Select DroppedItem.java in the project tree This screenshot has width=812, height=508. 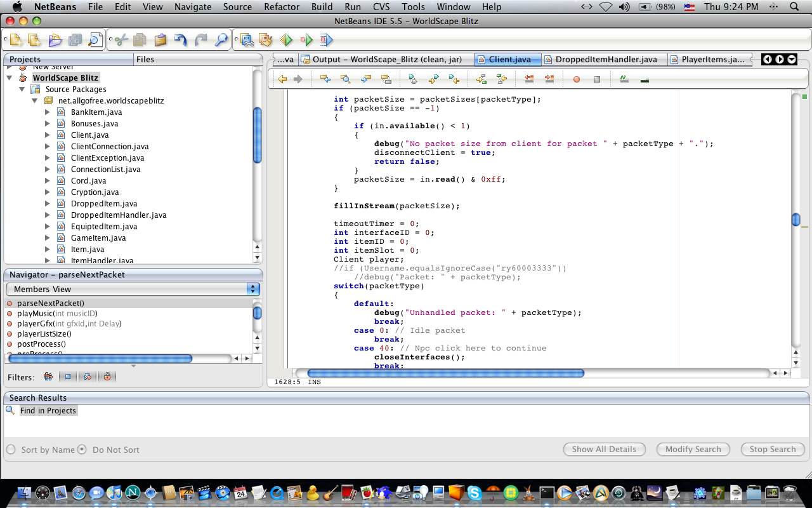click(104, 203)
